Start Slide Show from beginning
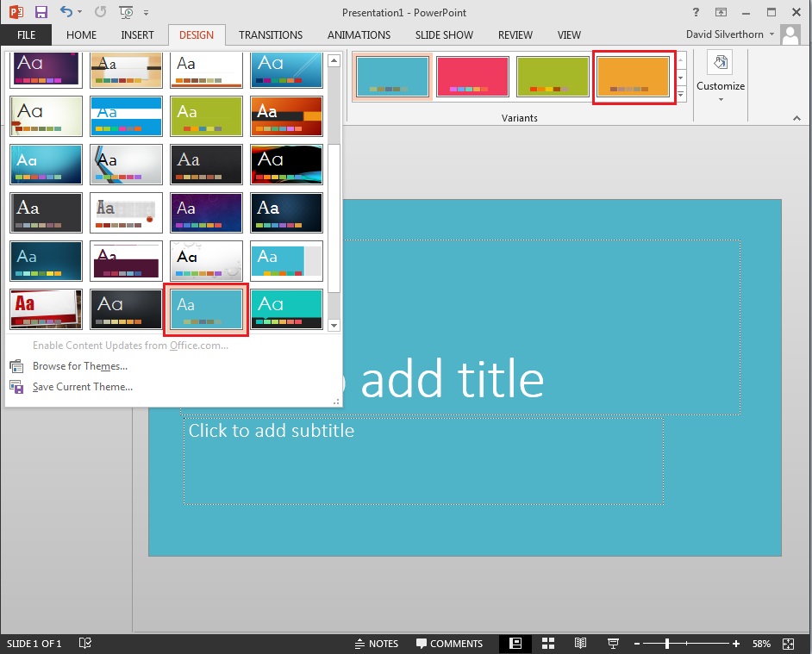The image size is (812, 654). (x=125, y=12)
